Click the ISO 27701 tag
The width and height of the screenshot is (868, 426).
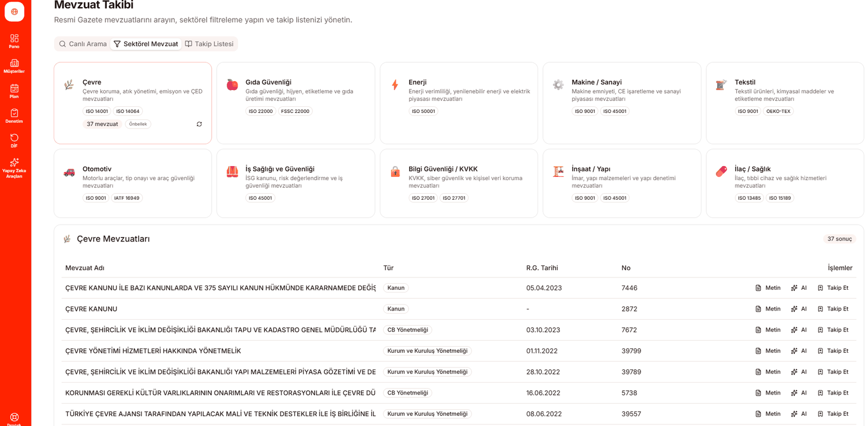pos(454,198)
